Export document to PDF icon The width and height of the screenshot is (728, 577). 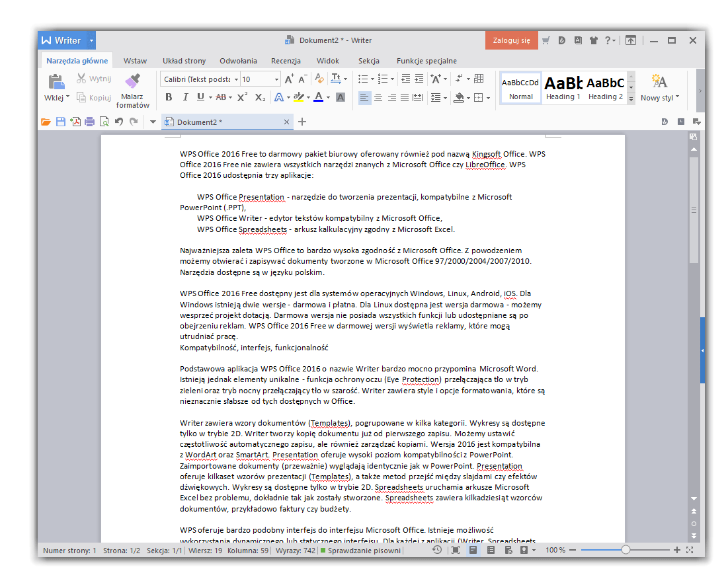[x=75, y=122]
